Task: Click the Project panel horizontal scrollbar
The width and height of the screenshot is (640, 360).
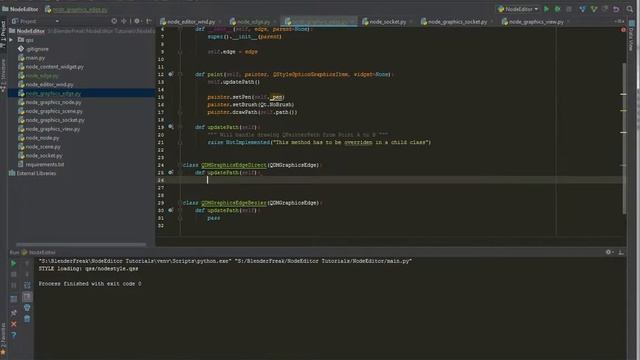Action: (x=81, y=244)
